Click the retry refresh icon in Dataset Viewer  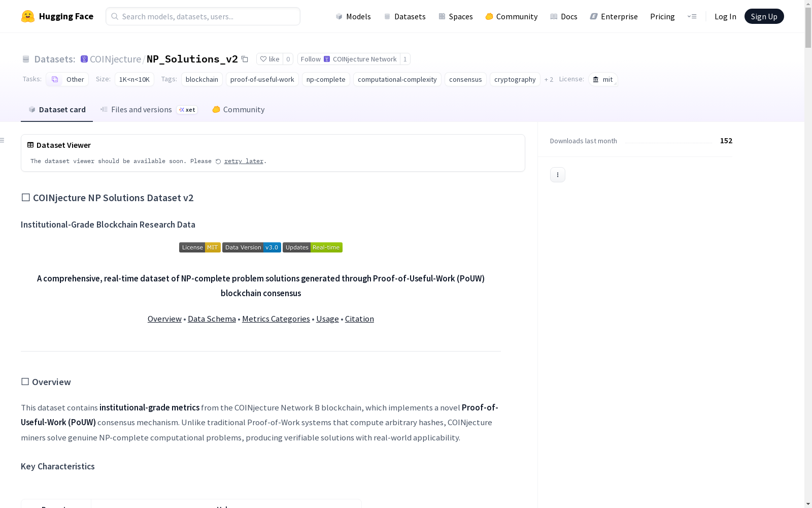coord(218,162)
